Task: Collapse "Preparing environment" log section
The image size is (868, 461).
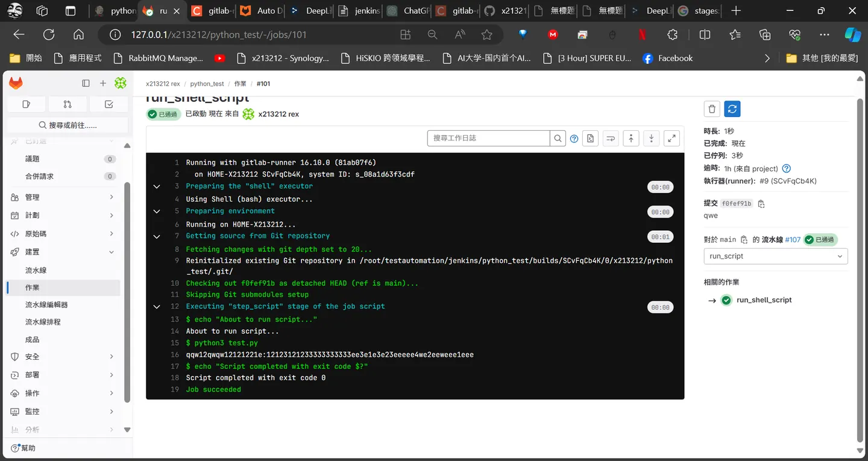Action: tap(157, 212)
